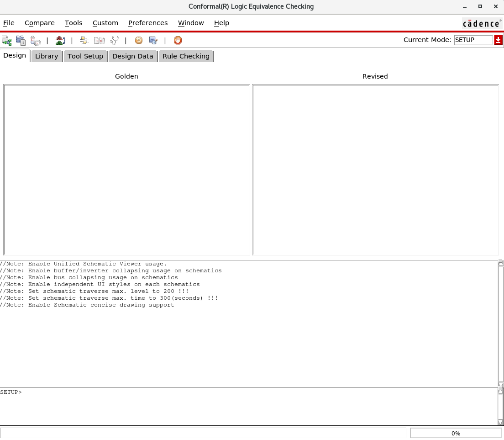Click the 'max. time to 300(seconds)' note
The height and width of the screenshot is (440, 504).
109,298
